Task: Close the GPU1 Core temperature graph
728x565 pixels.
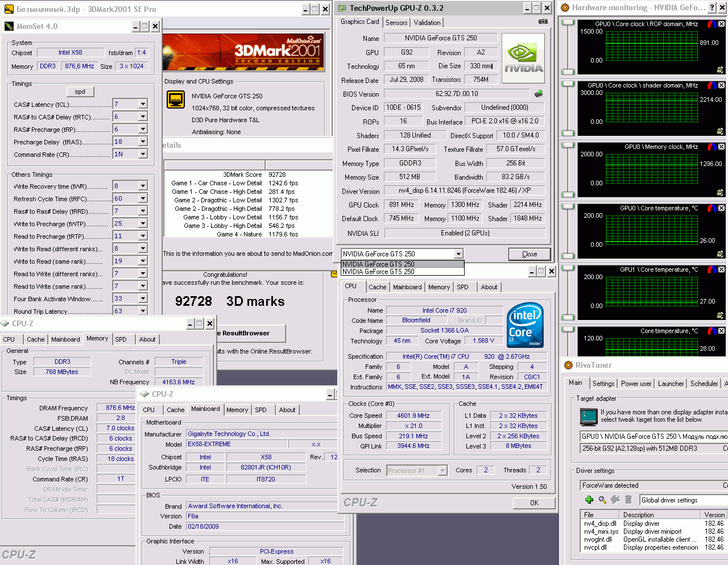Action: point(721,269)
